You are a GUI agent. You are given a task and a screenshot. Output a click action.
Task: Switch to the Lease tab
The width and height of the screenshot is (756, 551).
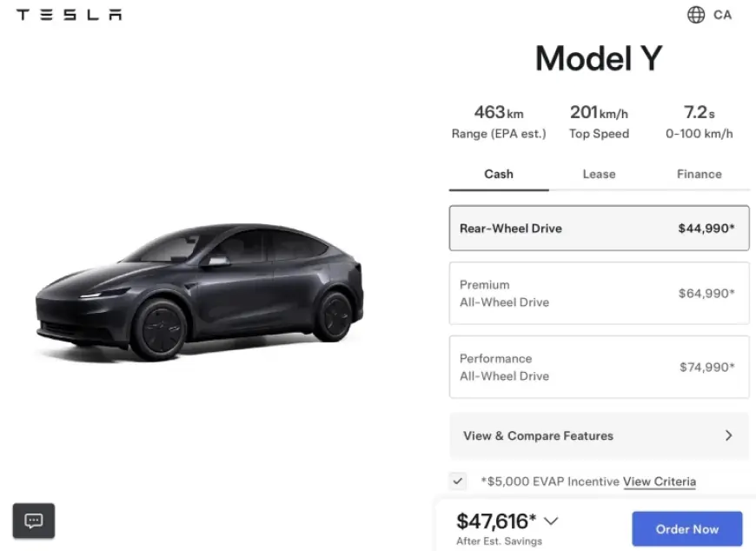pyautogui.click(x=598, y=174)
